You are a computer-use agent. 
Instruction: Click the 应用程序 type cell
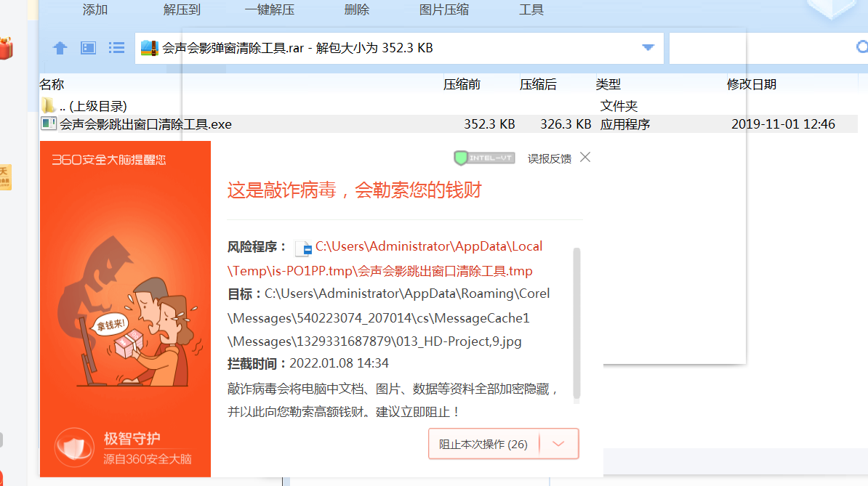(625, 124)
